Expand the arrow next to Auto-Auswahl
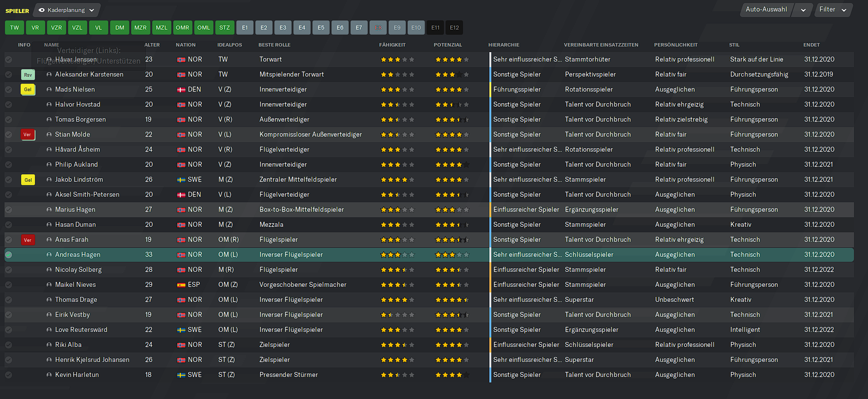Image resolution: width=868 pixels, height=399 pixels. 803,10
